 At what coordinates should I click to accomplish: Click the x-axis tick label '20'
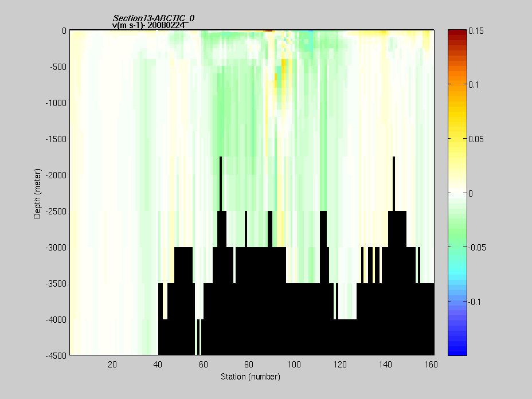click(x=112, y=365)
